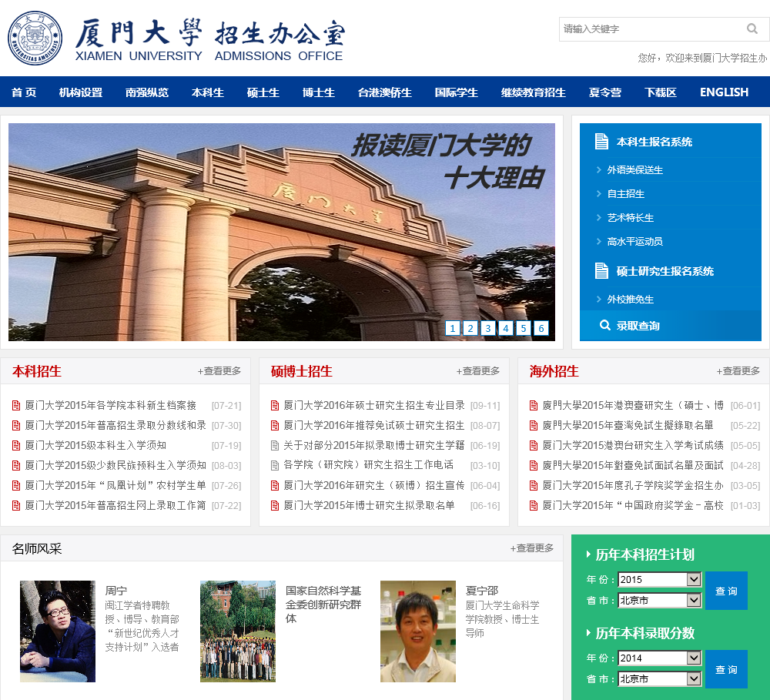Click the 报读厦门大学的十大理由 banner image
Image resolution: width=770 pixels, height=700 pixels.
pyautogui.click(x=281, y=232)
